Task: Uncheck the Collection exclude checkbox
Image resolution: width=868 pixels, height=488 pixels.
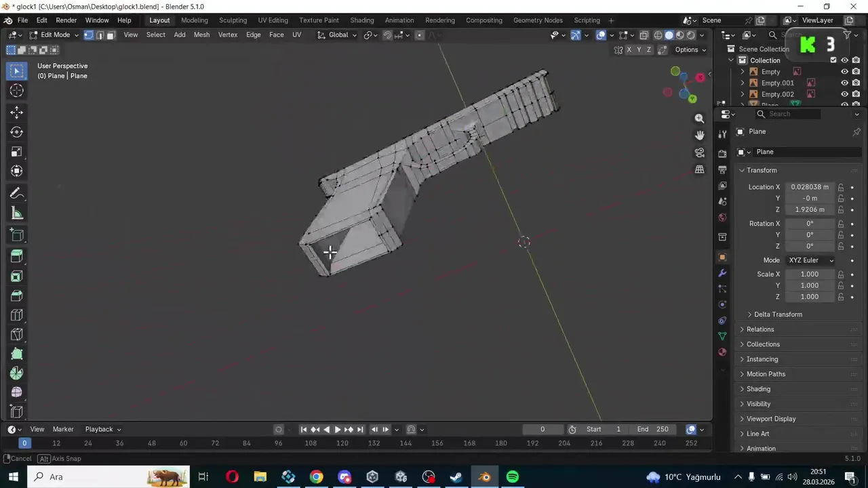Action: [833, 60]
